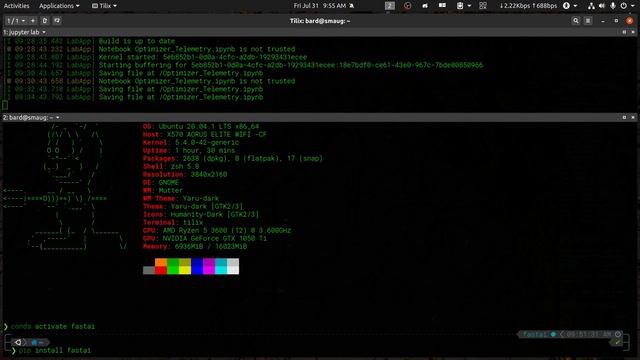Open the jupyter lab terminal title dropdown
640x360 pixels.
24,32
